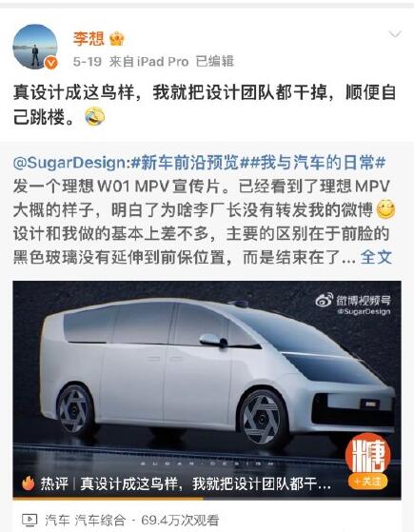Tap the laughing-crying emoji in post

pyautogui.click(x=94, y=116)
